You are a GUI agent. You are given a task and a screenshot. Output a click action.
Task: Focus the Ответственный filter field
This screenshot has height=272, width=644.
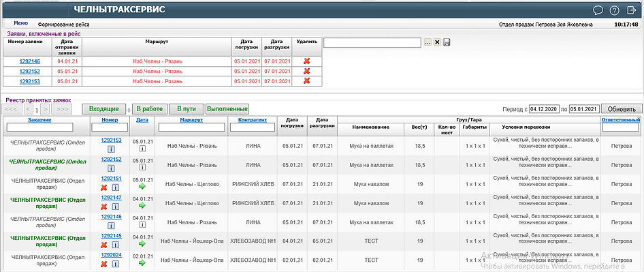click(x=621, y=127)
